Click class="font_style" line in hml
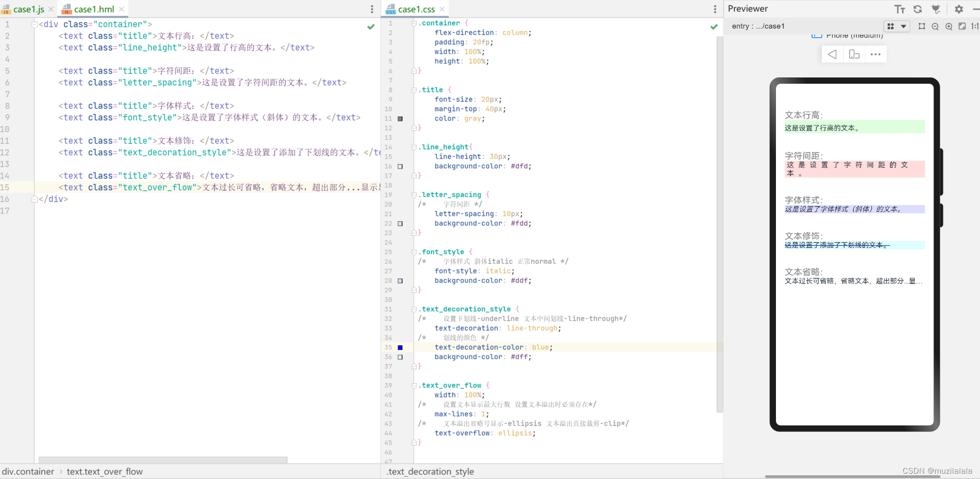The width and height of the screenshot is (980, 479). 209,118
